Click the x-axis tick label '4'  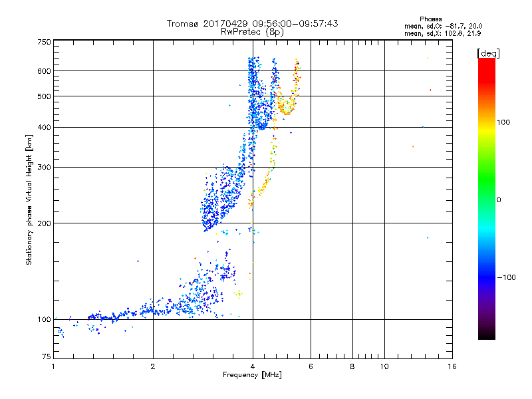pyautogui.click(x=253, y=366)
